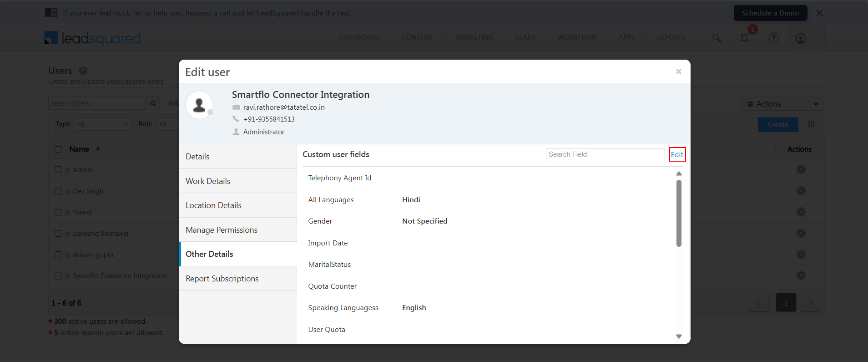Focus the Search Field input
Viewport: 868px width, 362px height.
605,154
